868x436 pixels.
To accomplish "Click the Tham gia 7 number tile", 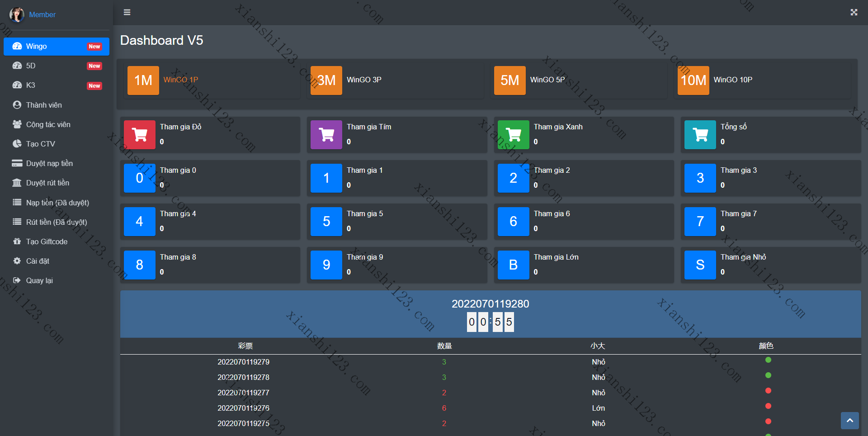I will tap(700, 222).
